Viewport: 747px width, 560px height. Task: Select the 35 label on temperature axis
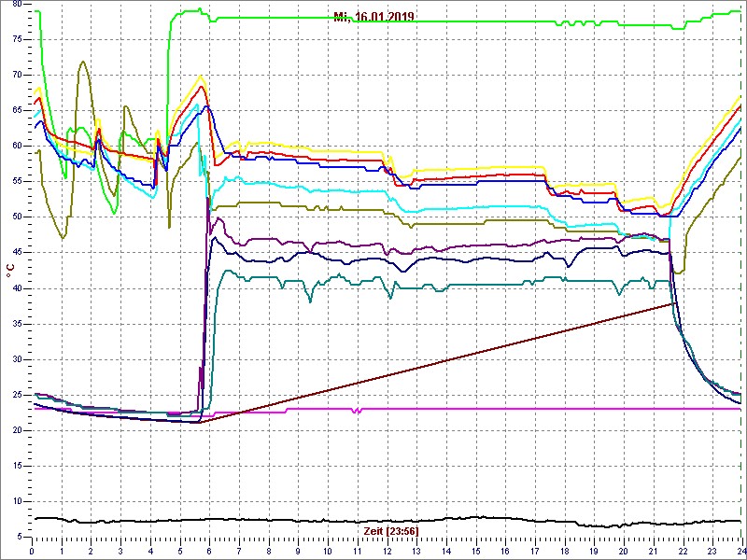(17, 324)
